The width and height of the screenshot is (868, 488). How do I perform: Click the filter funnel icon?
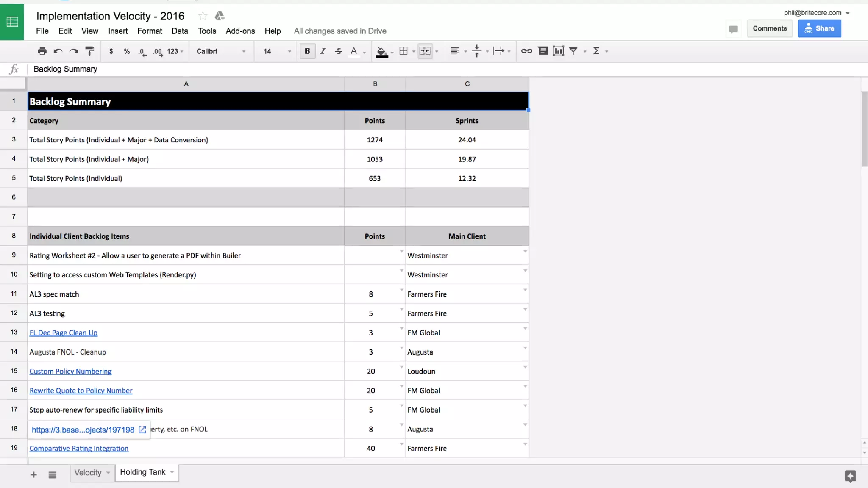tap(573, 51)
